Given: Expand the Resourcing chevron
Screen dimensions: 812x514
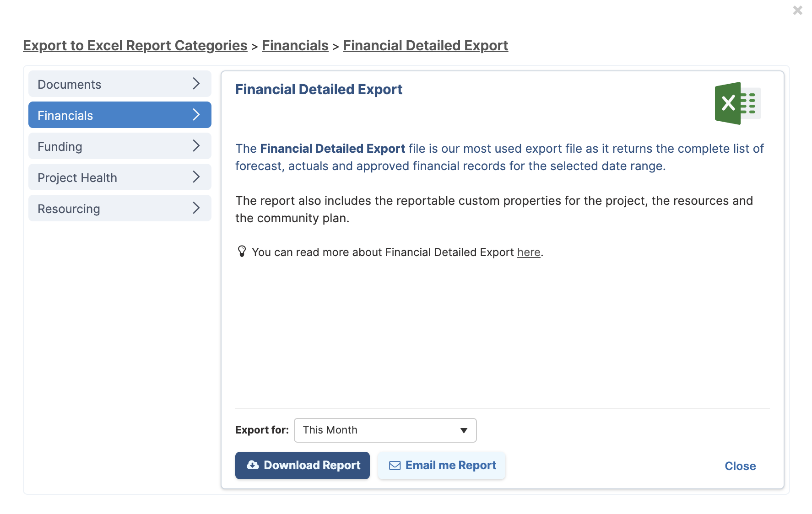Looking at the screenshot, I should click(196, 208).
